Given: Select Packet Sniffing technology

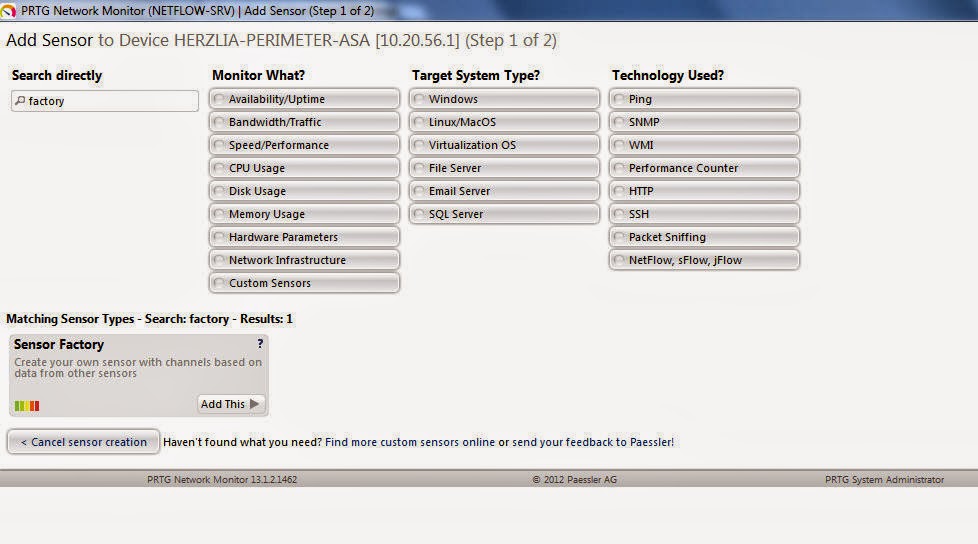Looking at the screenshot, I should coord(704,237).
